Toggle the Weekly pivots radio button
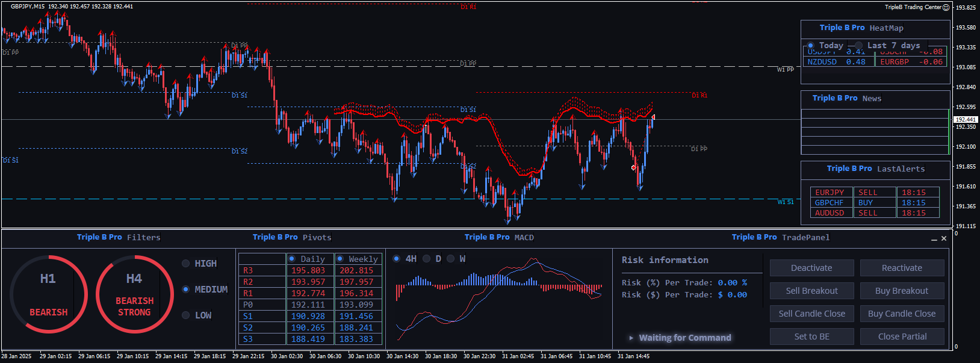The image size is (980, 363). (340, 259)
